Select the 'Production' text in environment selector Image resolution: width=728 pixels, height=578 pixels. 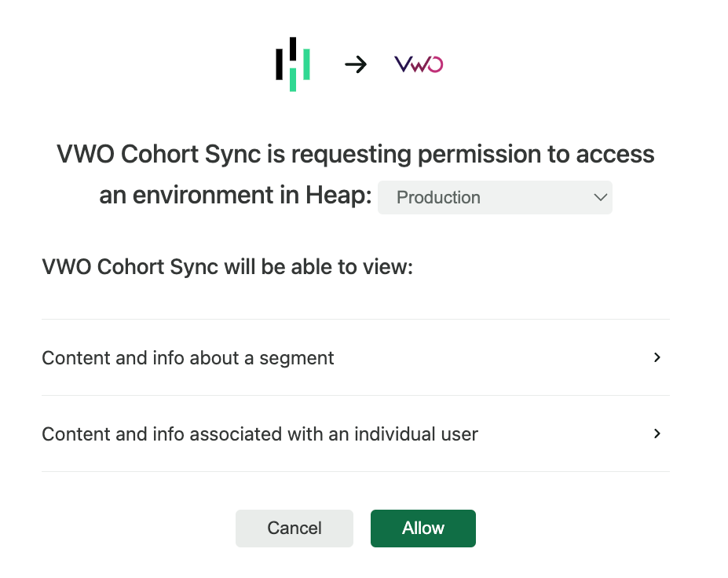click(x=438, y=197)
